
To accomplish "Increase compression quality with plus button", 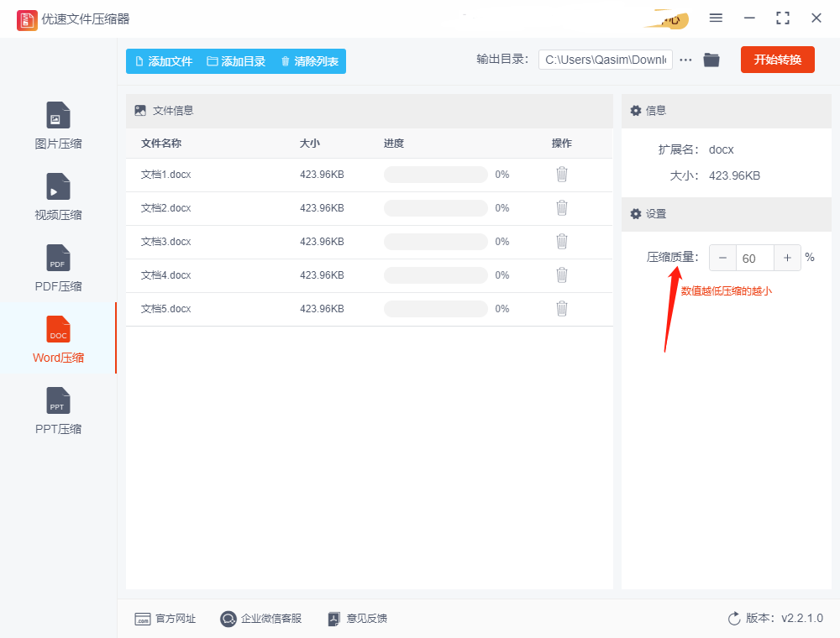I will [787, 258].
